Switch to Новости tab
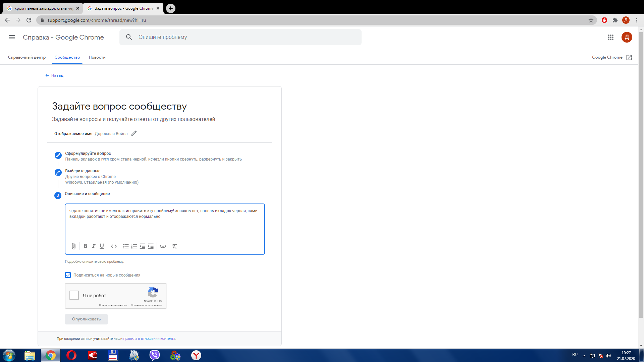This screenshot has width=644, height=362. 97,57
